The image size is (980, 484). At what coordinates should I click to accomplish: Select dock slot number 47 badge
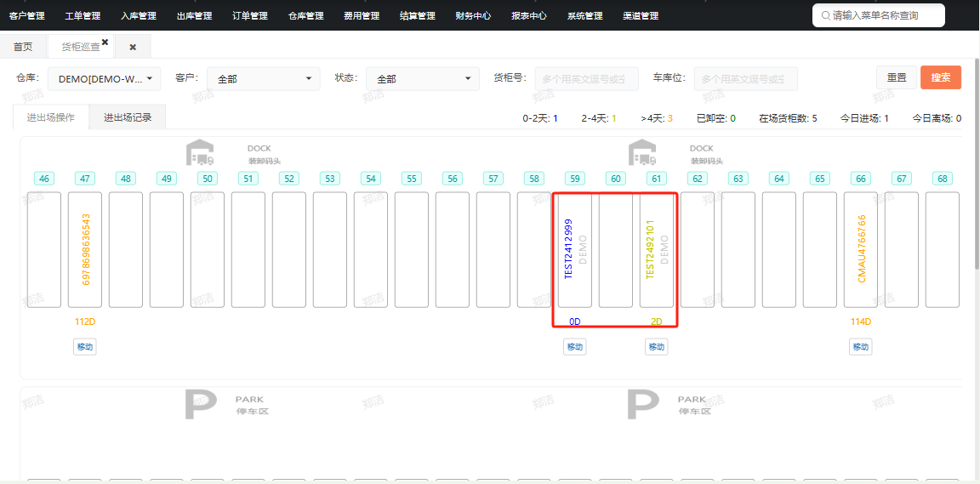tap(85, 179)
